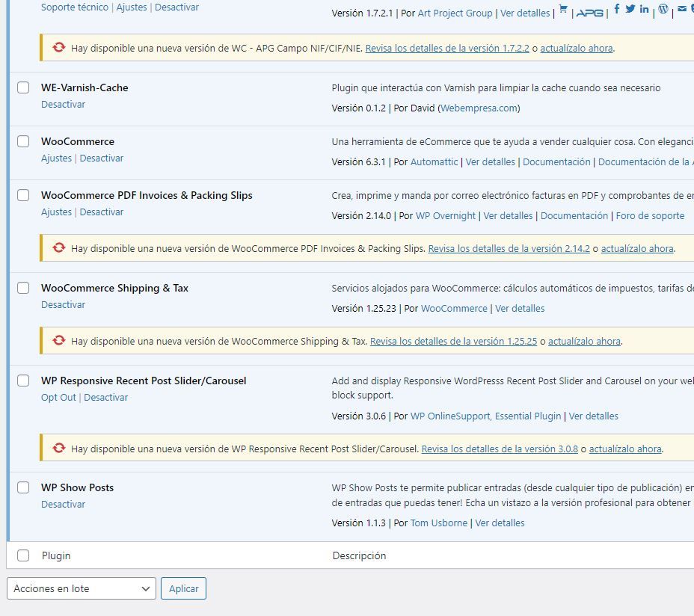Click the envelope email icon
This screenshot has height=616, width=694.
[x=682, y=8]
